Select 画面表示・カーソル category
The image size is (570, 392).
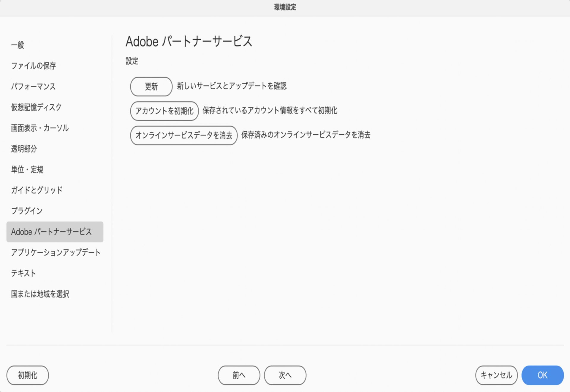40,128
